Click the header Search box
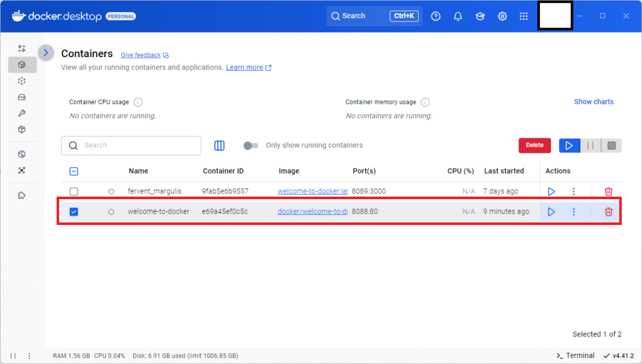 pyautogui.click(x=374, y=16)
